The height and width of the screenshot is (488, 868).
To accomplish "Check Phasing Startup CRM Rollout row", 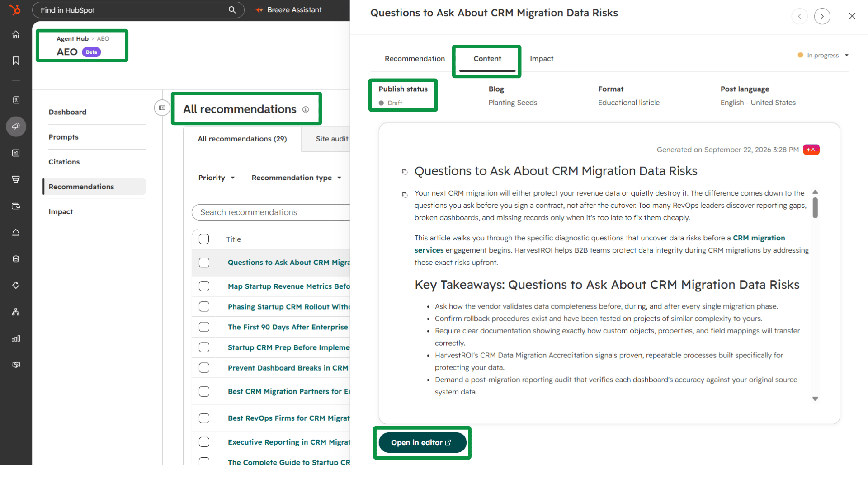I will pyautogui.click(x=204, y=306).
